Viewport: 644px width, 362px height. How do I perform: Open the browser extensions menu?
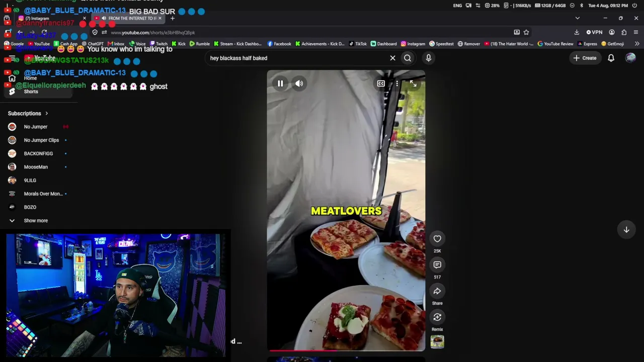click(624, 32)
